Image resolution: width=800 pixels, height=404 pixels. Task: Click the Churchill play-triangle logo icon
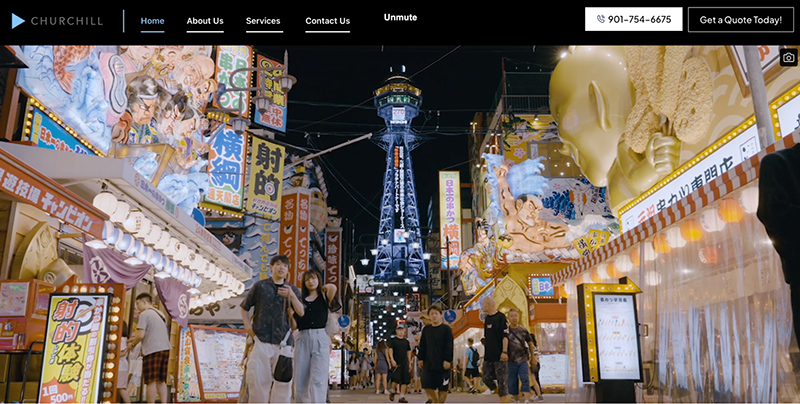click(x=18, y=20)
